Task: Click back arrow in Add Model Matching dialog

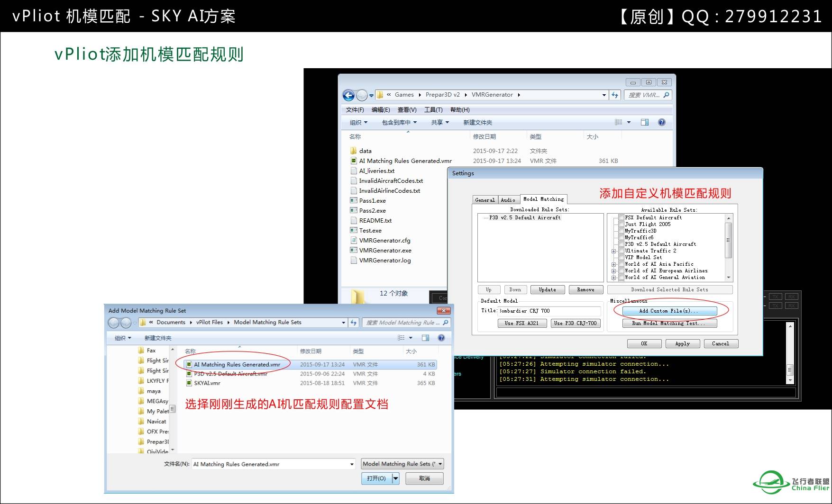Action: (x=114, y=323)
